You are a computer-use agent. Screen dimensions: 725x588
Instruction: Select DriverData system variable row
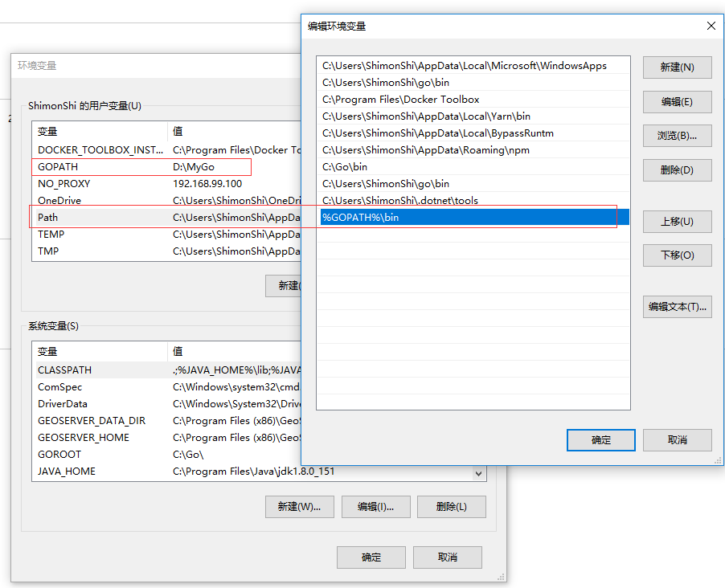coord(166,403)
